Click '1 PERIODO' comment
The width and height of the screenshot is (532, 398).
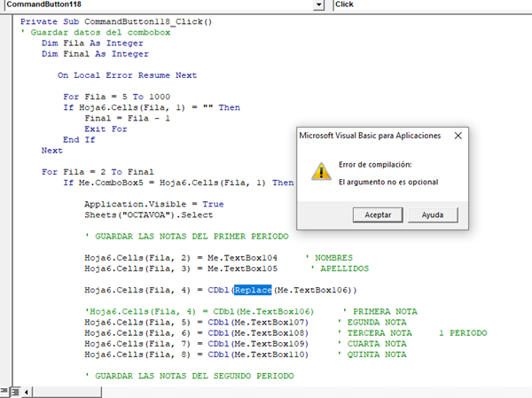[463, 333]
